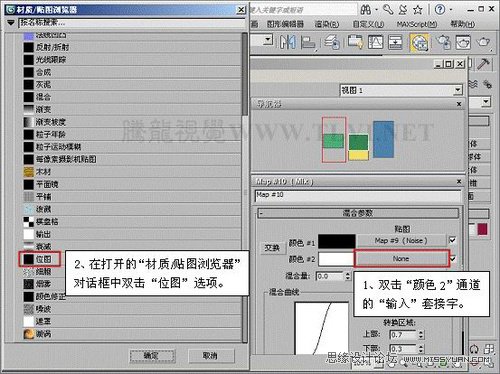Open Curve Editor toolbar icon
500x374 pixels.
[x=375, y=42]
